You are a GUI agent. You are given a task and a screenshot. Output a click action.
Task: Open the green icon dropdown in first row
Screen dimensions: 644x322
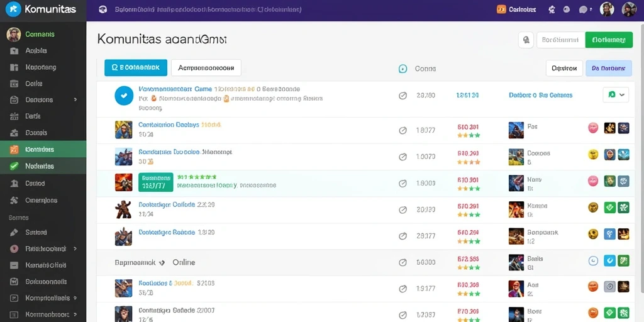616,94
